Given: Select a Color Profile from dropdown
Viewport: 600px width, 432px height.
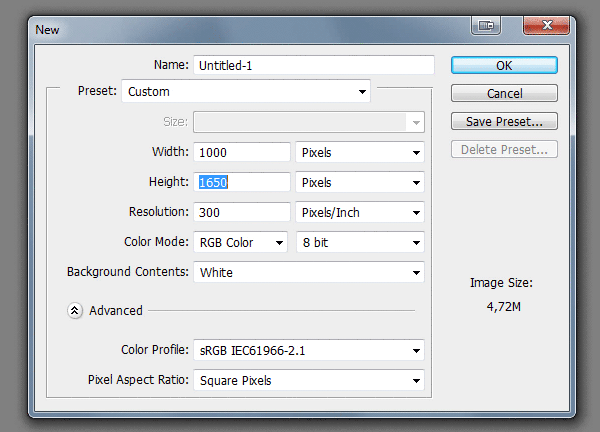Looking at the screenshot, I should (x=309, y=350).
